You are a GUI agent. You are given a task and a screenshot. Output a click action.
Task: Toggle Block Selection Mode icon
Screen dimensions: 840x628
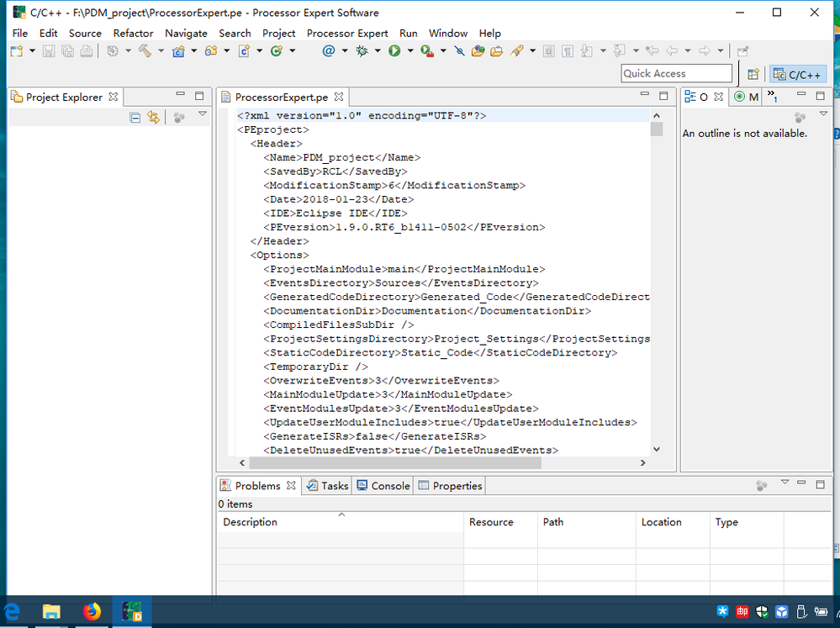tap(548, 51)
